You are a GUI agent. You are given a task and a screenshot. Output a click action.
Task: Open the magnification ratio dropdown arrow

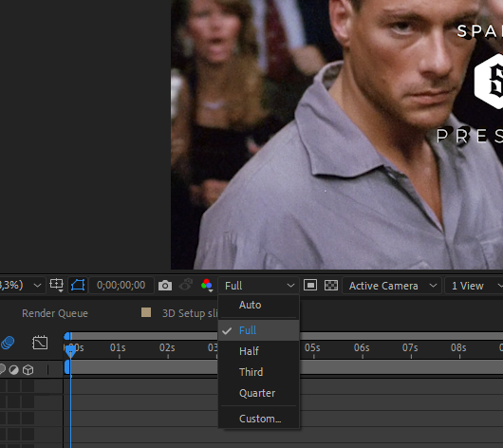coord(37,286)
